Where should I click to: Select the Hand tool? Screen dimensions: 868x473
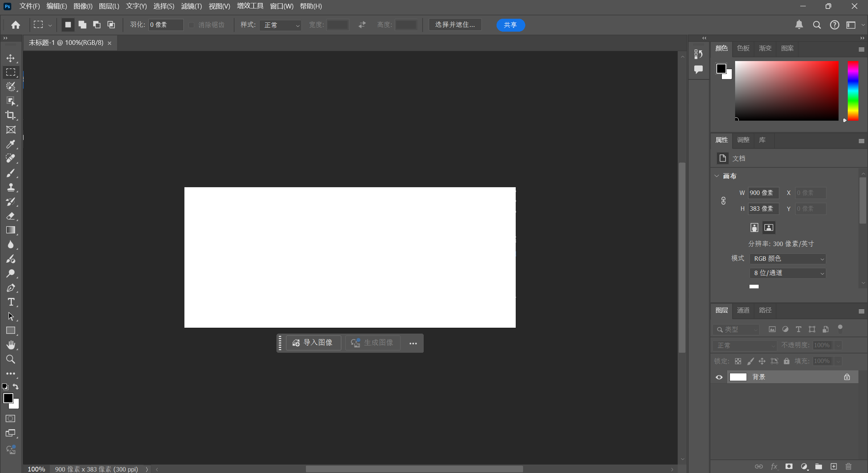(10, 345)
